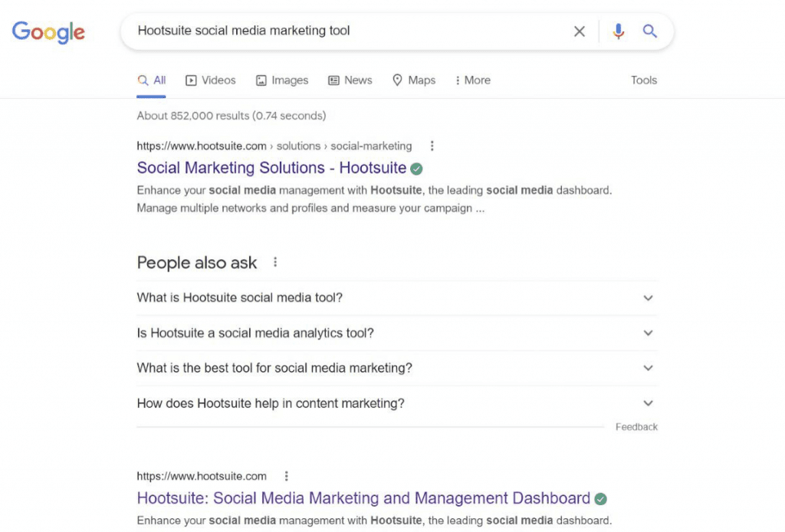Click 'About 852,000 results' stats text
Screen dimensions: 785x532
pos(232,116)
